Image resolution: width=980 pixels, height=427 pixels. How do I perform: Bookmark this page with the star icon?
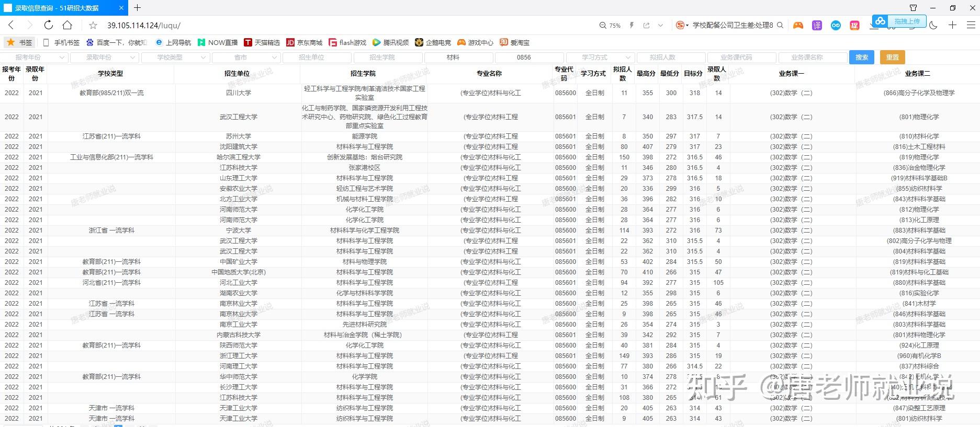93,25
